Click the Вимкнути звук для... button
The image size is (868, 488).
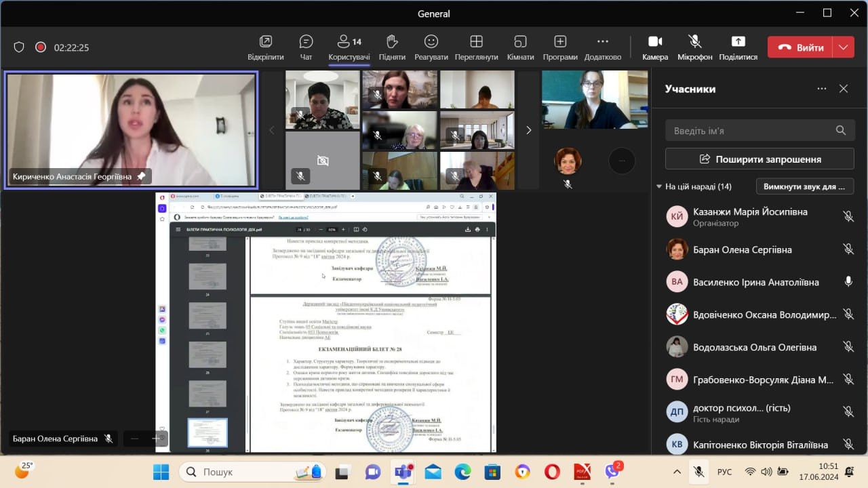(805, 186)
